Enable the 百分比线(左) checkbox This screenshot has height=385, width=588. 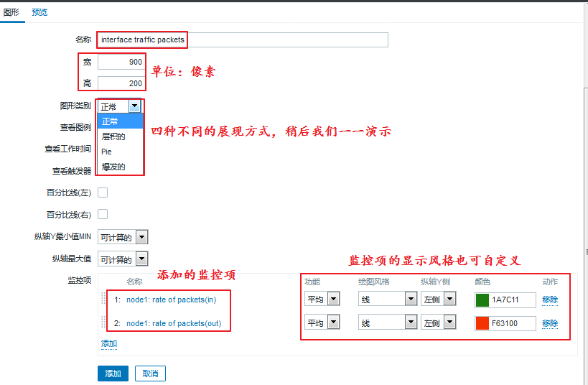tap(103, 192)
